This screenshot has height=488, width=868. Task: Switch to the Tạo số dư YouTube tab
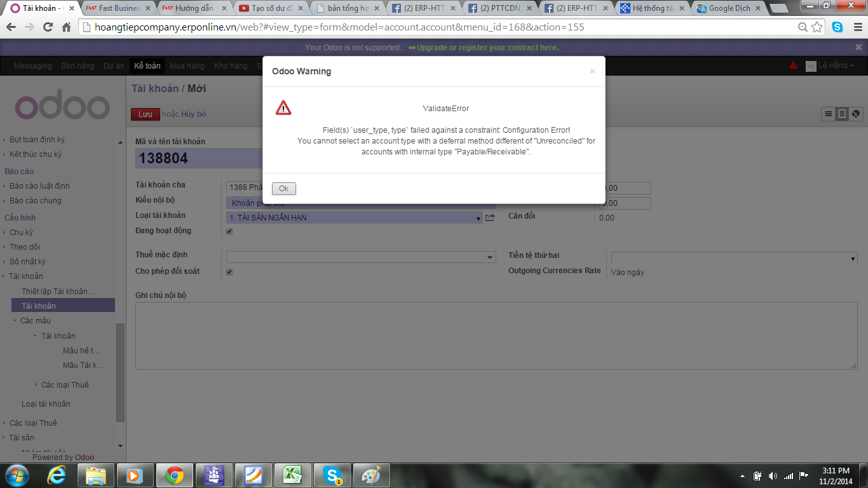[x=271, y=8]
